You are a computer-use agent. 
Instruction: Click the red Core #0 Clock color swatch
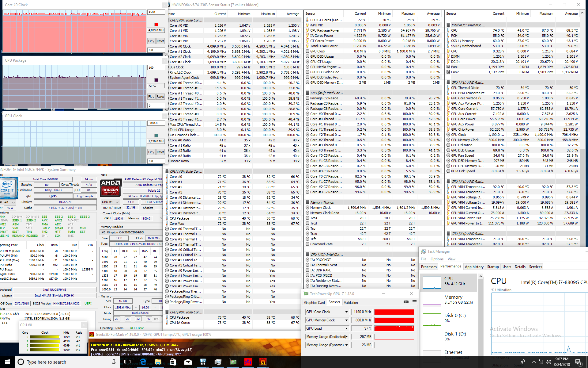tap(156, 25)
